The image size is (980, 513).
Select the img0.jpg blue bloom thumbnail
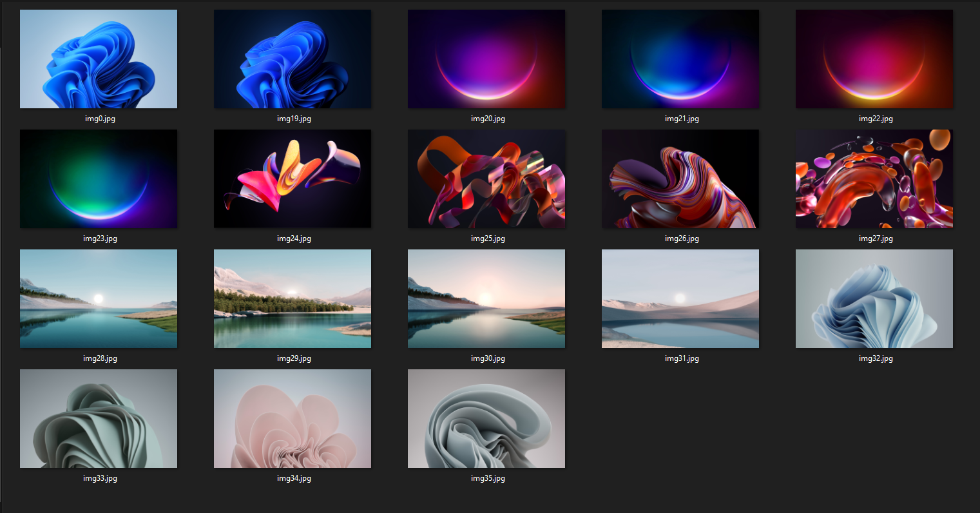coord(99,59)
